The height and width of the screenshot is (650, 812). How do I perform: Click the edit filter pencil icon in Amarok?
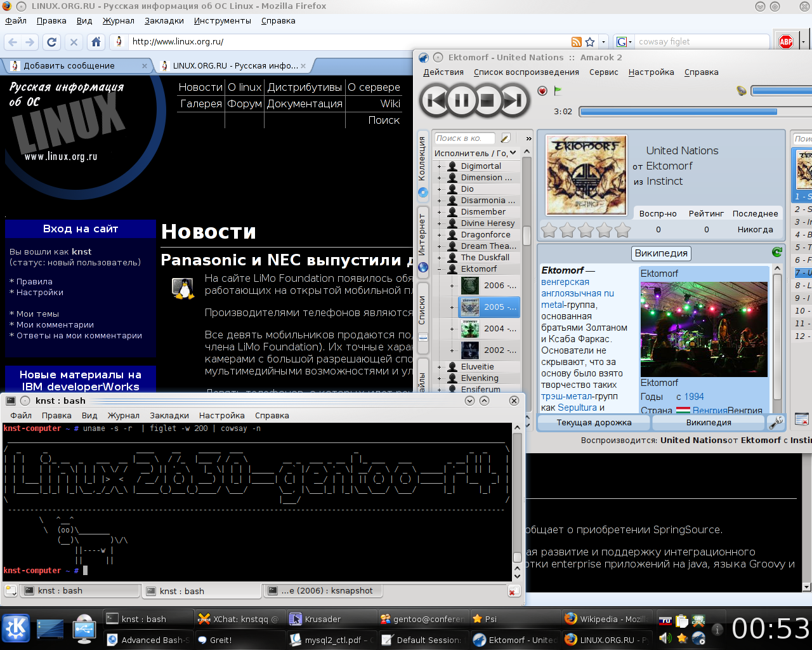506,138
